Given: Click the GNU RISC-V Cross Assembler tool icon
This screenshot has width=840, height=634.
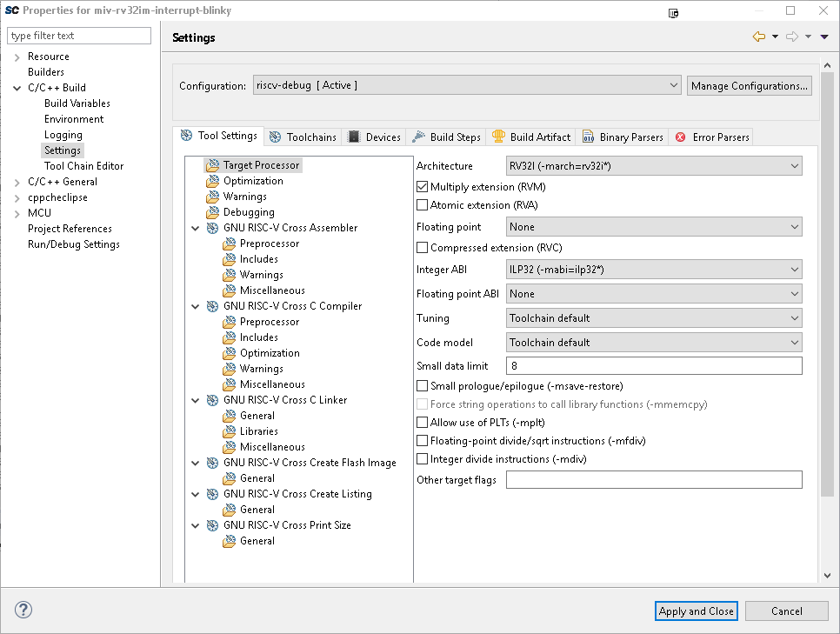Looking at the screenshot, I should point(213,228).
